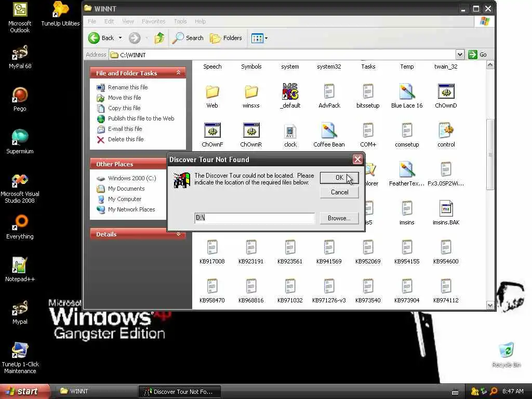Viewport: 532px width, 399px height.
Task: Click the Delete this file link
Action: [x=126, y=139]
